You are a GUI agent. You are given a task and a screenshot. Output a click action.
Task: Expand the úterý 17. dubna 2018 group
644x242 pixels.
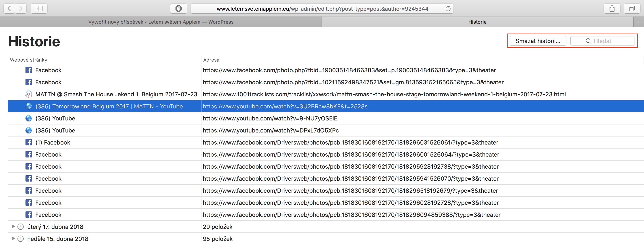coord(13,227)
